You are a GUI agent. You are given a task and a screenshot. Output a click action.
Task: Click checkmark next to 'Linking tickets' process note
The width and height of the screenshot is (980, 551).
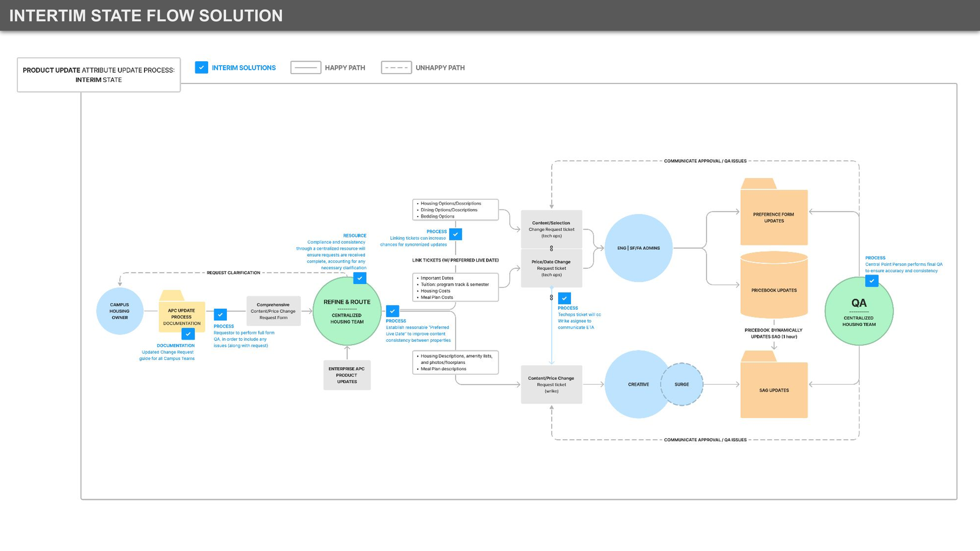pyautogui.click(x=456, y=234)
